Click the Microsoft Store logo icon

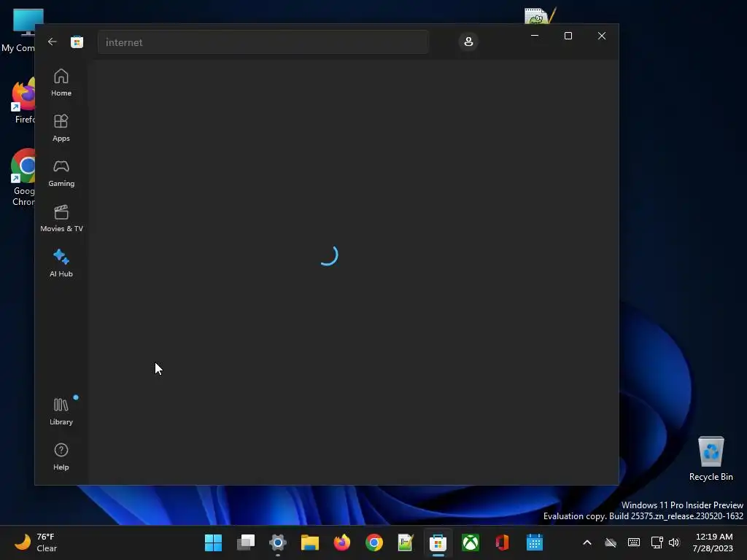[x=77, y=42]
